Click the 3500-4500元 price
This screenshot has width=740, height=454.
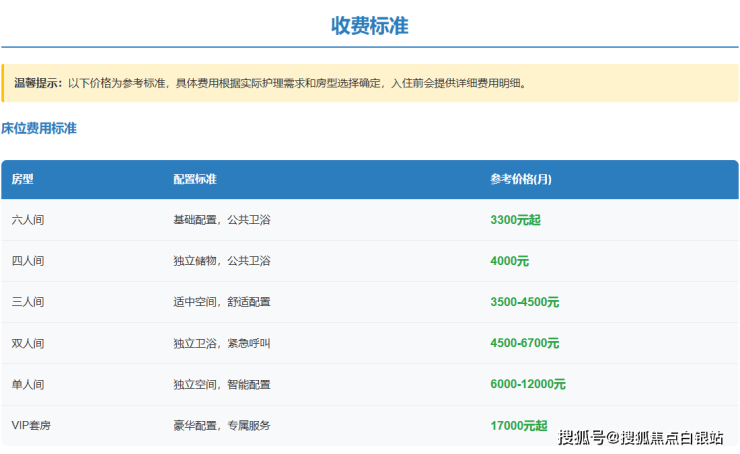pyautogui.click(x=524, y=302)
